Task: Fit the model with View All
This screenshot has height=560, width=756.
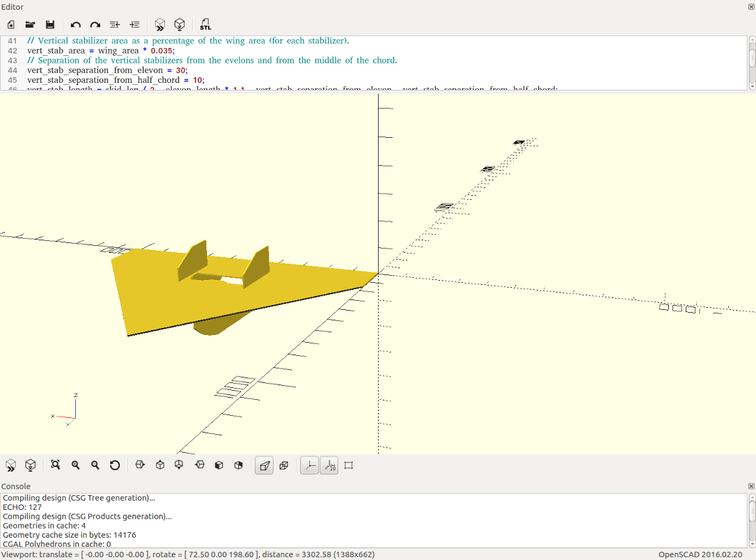Action: [56, 465]
